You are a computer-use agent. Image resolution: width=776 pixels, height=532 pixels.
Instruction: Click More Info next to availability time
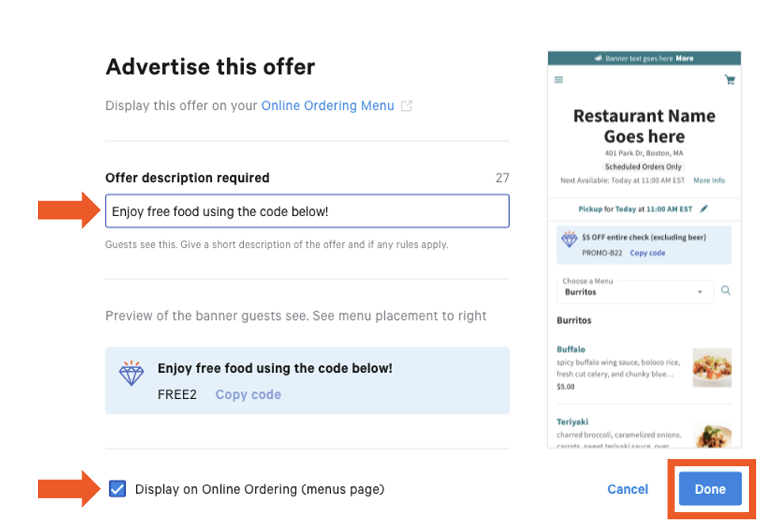(709, 180)
